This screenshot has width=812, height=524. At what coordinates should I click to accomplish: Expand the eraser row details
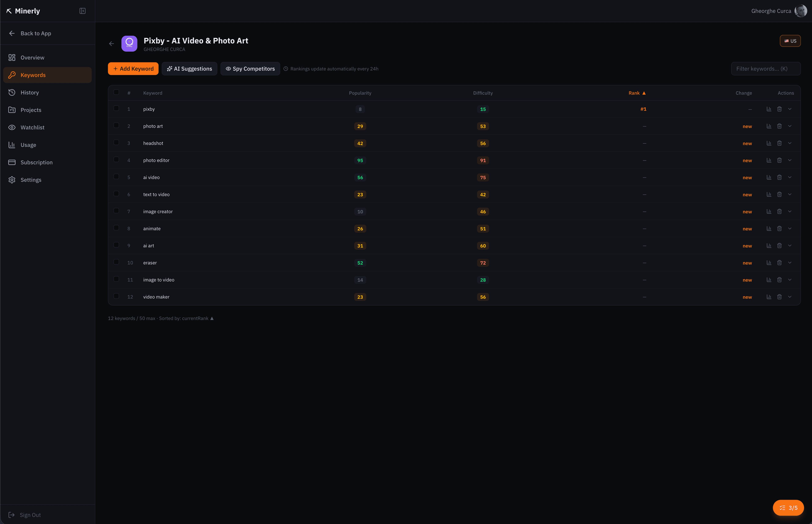(x=790, y=263)
